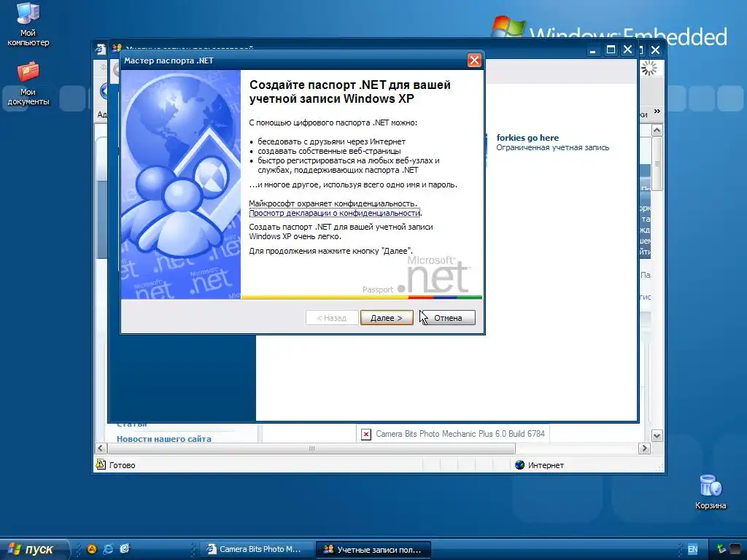Click the Internet Explorer page icon in title bar

[x=101, y=49]
